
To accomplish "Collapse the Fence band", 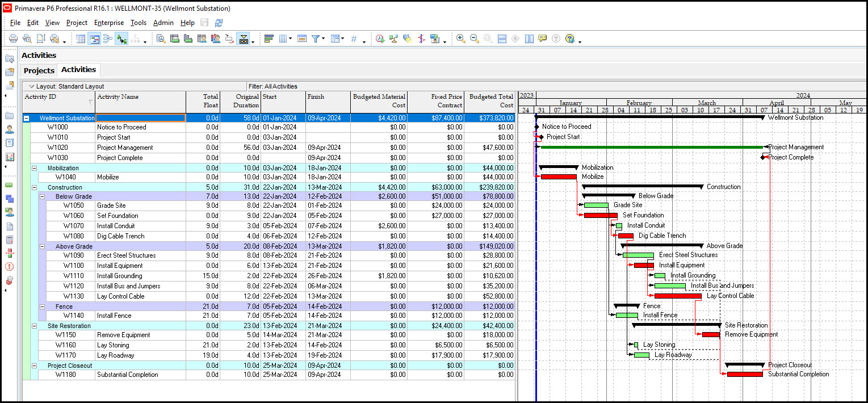I will pyautogui.click(x=42, y=307).
